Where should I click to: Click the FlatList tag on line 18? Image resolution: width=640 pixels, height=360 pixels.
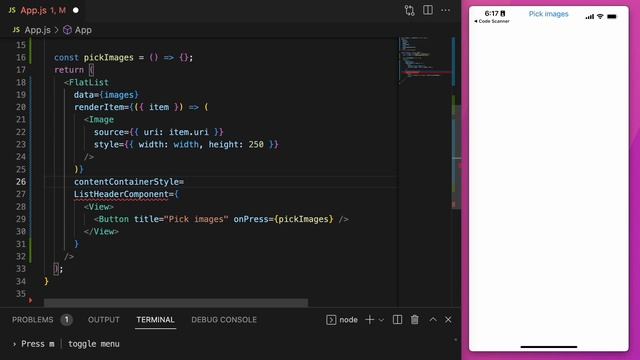[89, 82]
